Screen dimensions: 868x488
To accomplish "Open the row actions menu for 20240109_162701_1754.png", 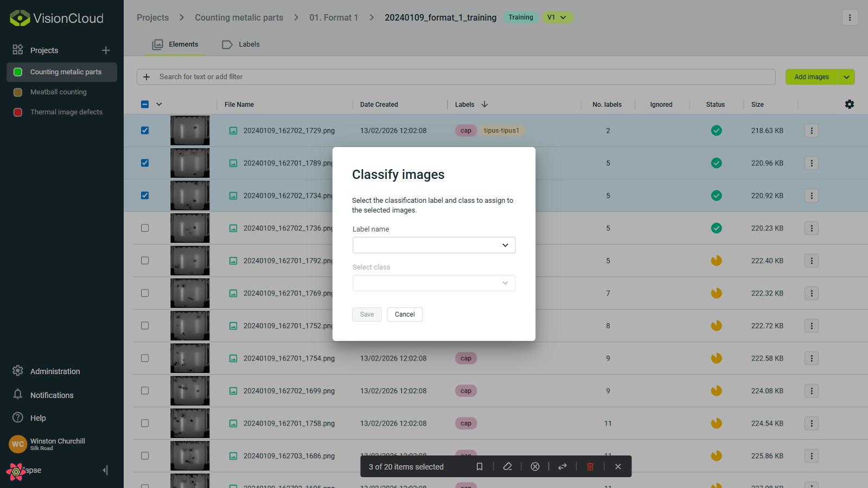I will (811, 358).
